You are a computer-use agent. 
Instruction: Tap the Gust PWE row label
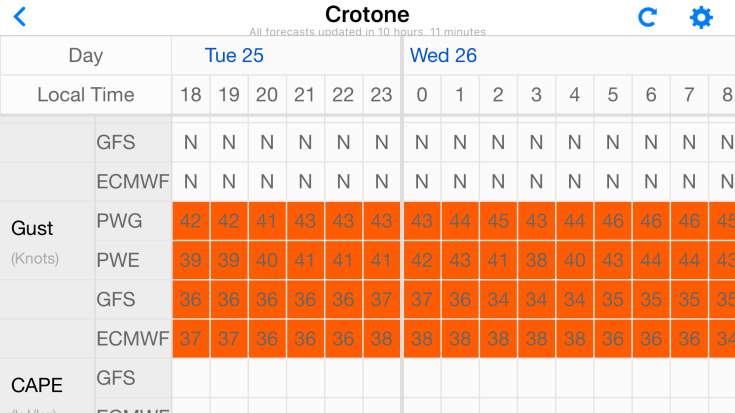click(x=118, y=260)
